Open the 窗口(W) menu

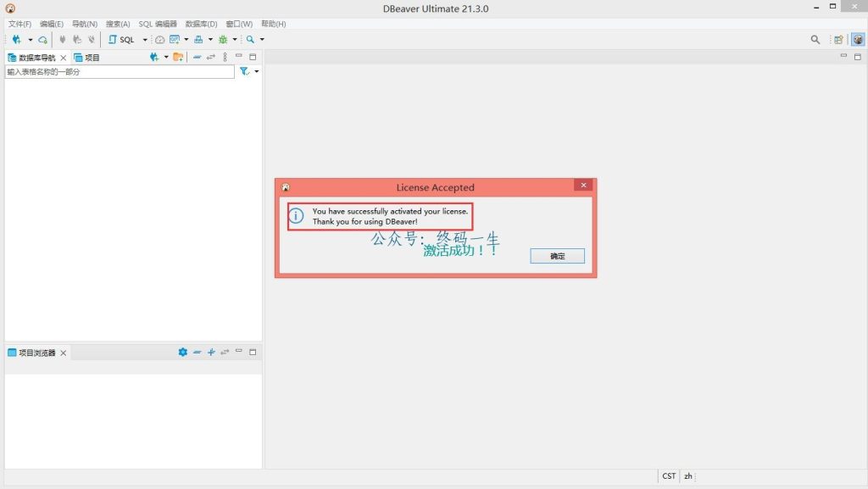point(239,24)
